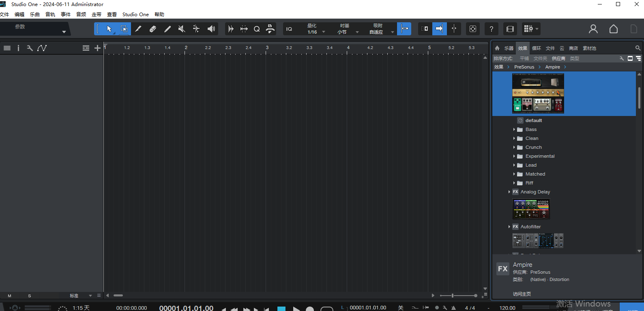
Task: Search the browser with magnifier icon
Action: click(x=638, y=48)
